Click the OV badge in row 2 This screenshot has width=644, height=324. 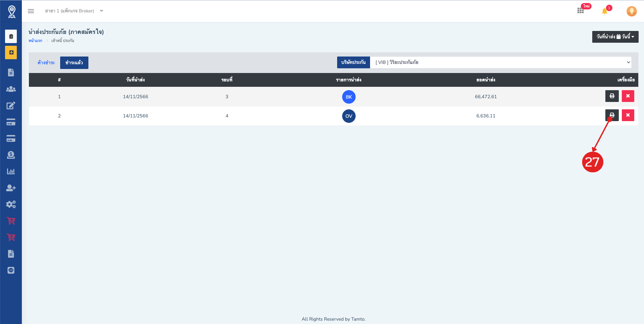click(349, 116)
